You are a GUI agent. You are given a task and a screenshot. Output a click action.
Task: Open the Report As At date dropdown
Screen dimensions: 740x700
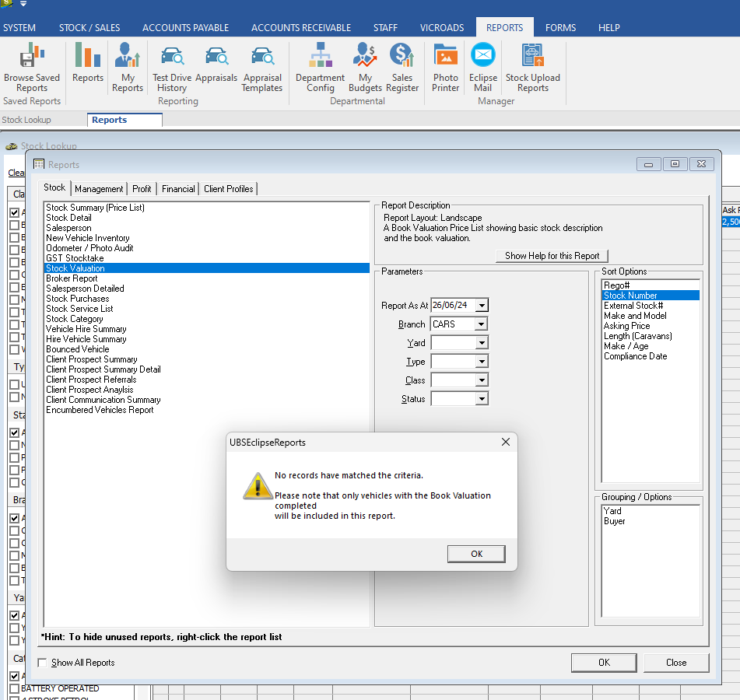[x=482, y=306]
